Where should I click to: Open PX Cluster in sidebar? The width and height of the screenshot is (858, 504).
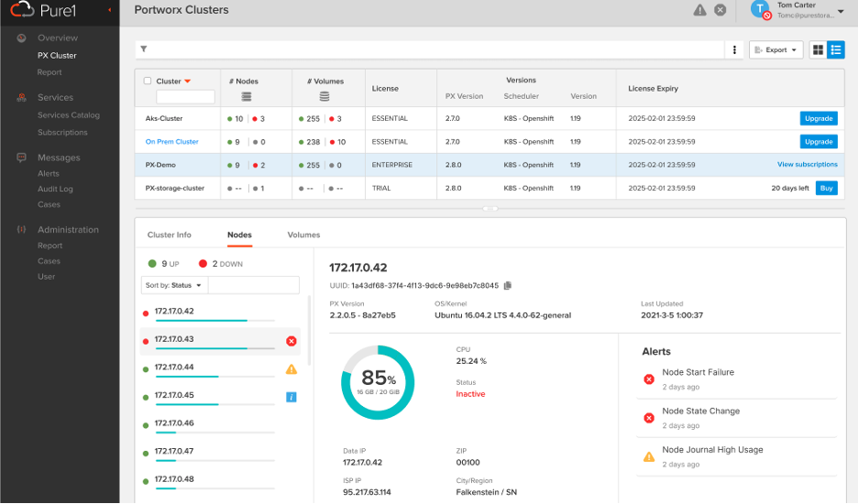coord(57,55)
